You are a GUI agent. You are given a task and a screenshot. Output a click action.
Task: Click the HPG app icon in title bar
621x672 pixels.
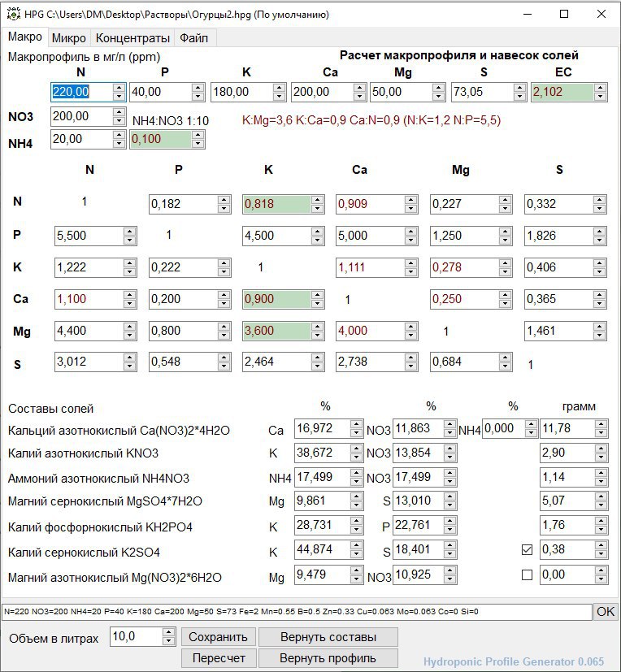click(13, 14)
